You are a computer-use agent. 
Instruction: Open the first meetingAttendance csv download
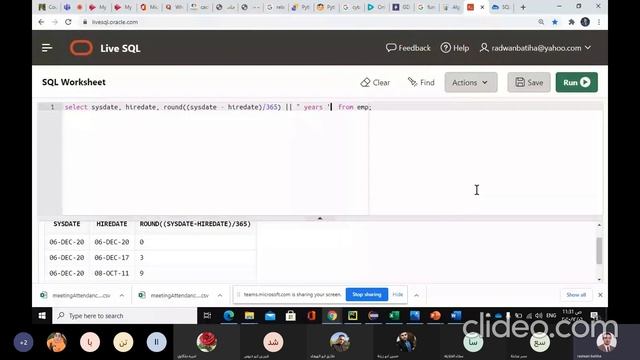pyautogui.click(x=76, y=295)
